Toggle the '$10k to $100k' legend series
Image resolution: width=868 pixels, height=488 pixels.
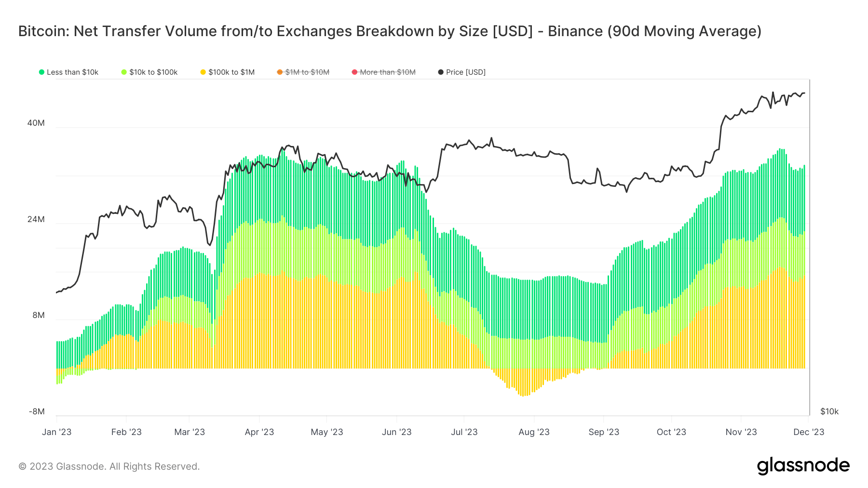149,72
